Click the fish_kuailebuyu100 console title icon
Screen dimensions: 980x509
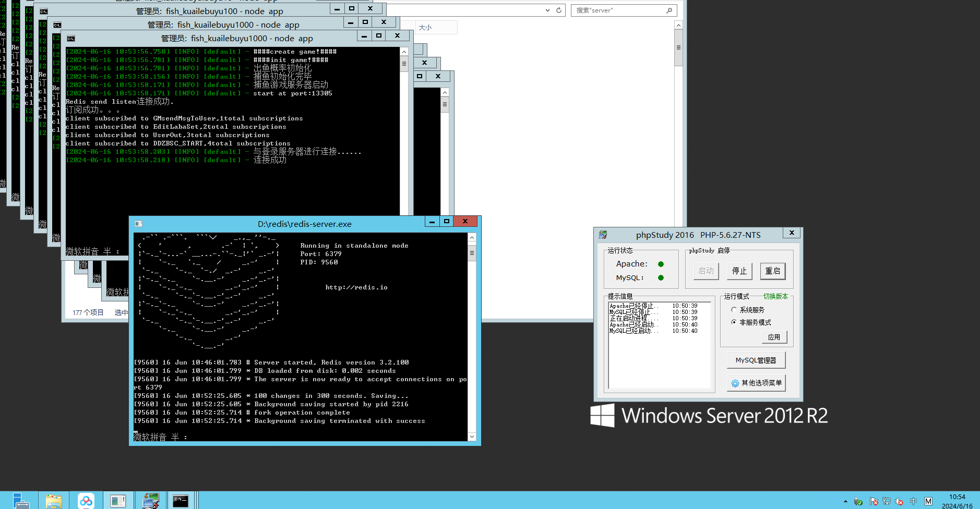(44, 11)
